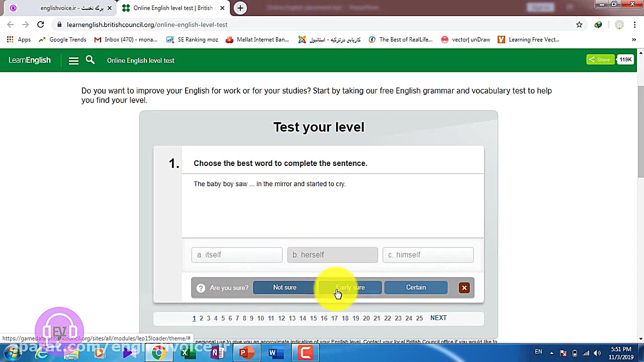The image size is (644, 362).
Task: Choose answer 'a. itself'
Action: [237, 255]
